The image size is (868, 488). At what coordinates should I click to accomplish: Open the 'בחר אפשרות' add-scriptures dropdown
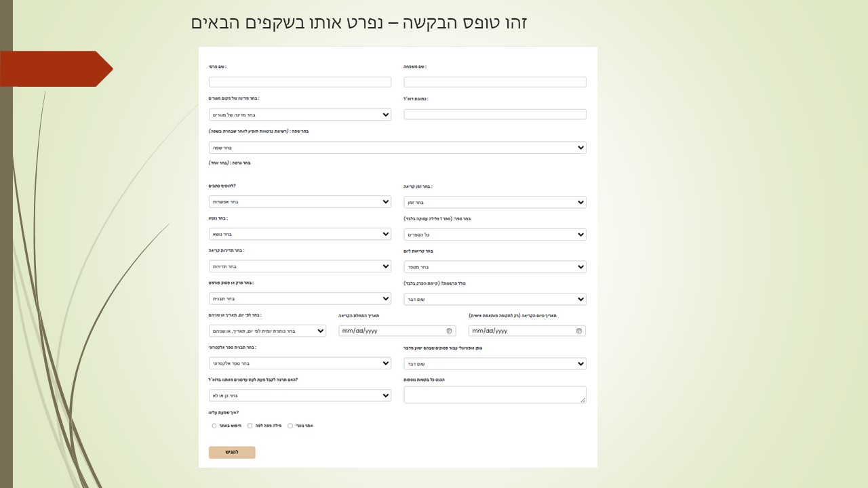[300, 202]
